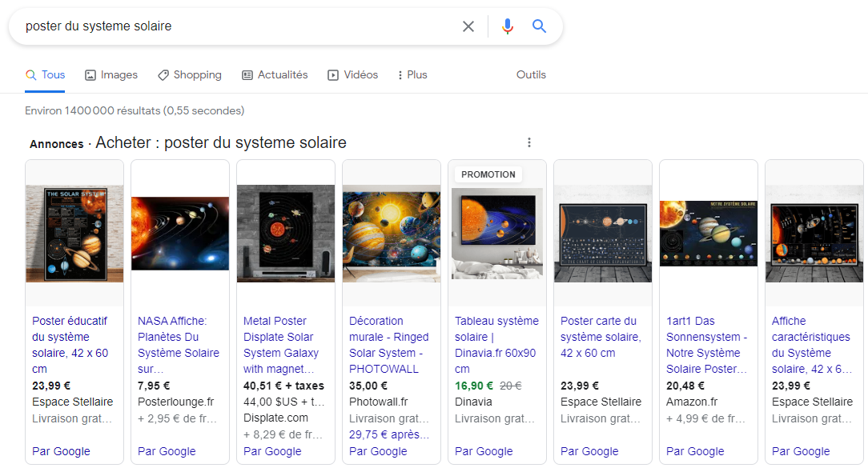
Task: Expand the Plus dropdown menu
Action: [412, 75]
